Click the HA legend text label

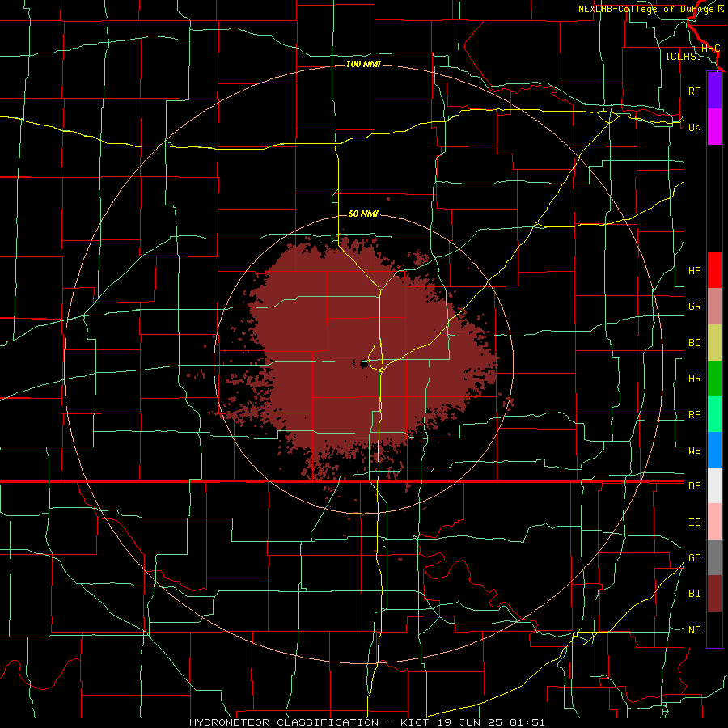694,270
